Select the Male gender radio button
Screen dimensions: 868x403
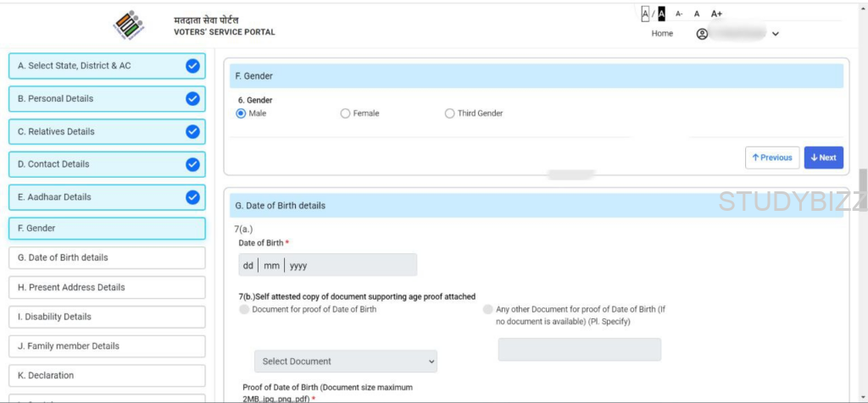[x=241, y=113]
